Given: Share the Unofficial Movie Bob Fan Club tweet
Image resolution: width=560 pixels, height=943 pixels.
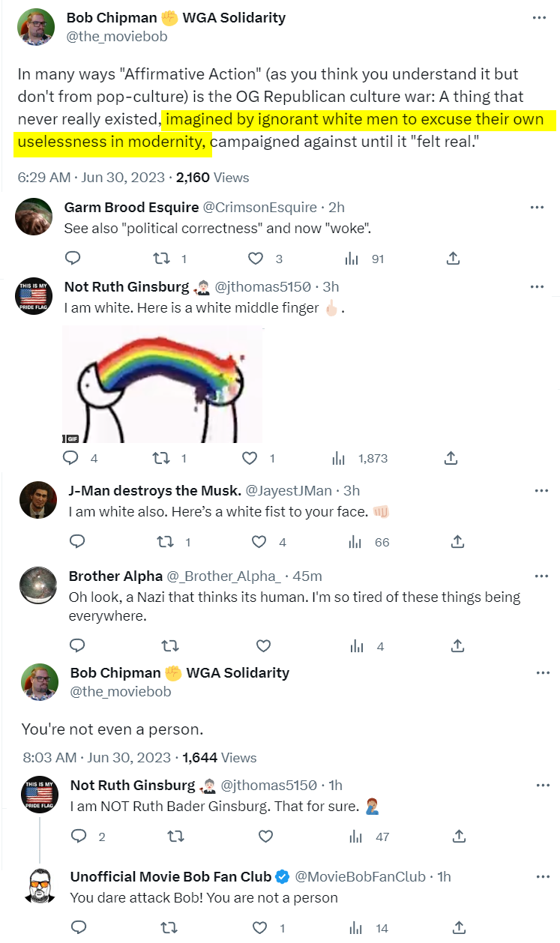Looking at the screenshot, I should coord(460,928).
